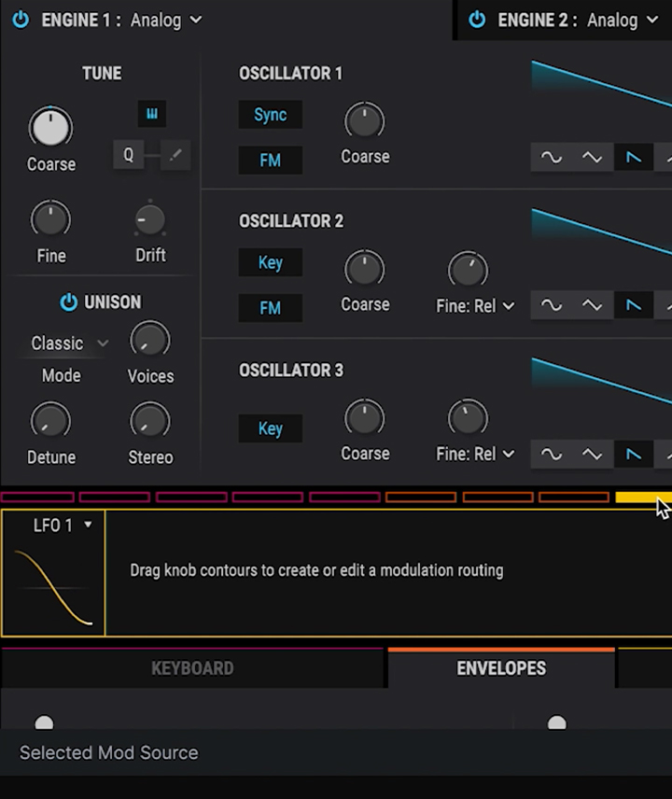
Task: Enable FM on Oscillator 2
Action: click(x=270, y=308)
